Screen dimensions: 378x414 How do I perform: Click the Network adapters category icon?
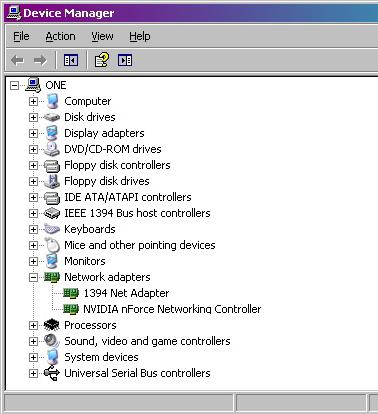52,277
